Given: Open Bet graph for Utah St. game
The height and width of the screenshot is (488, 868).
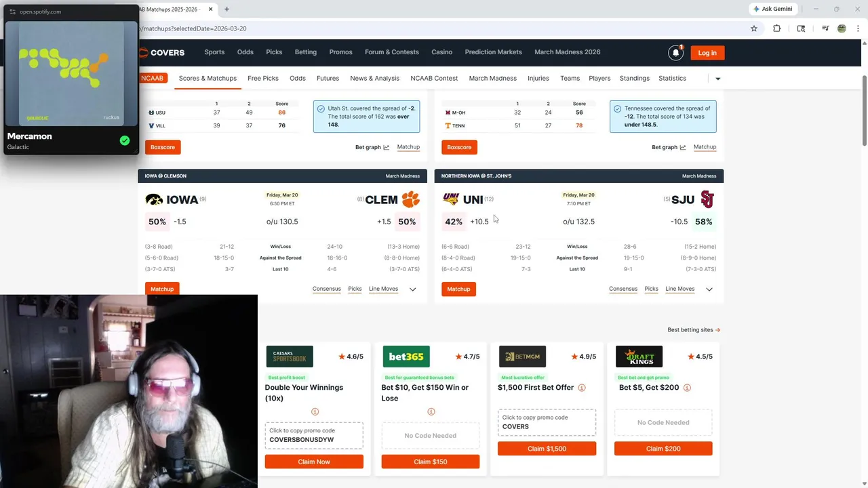Looking at the screenshot, I should (x=372, y=147).
